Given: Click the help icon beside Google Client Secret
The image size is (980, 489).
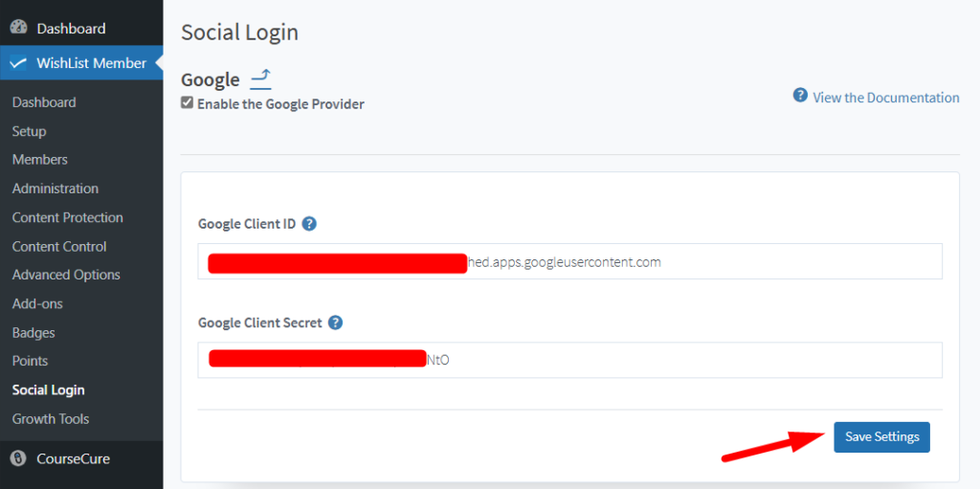Looking at the screenshot, I should (x=336, y=322).
